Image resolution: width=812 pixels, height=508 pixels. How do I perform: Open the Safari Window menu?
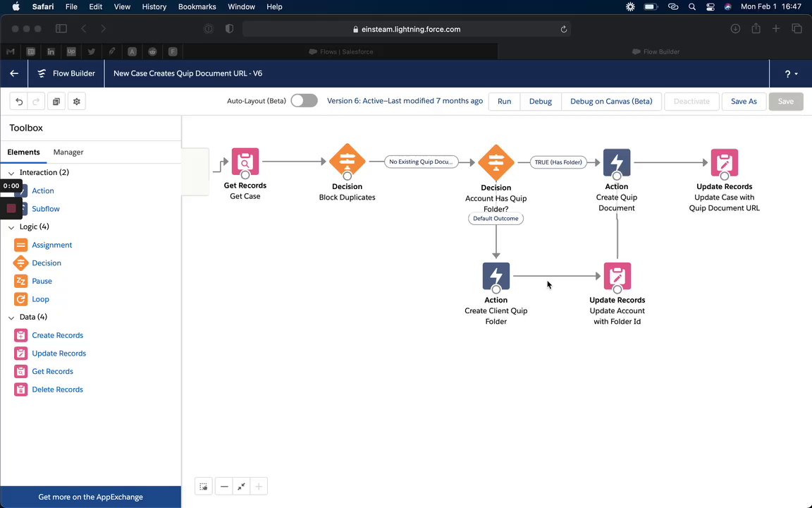(241, 7)
